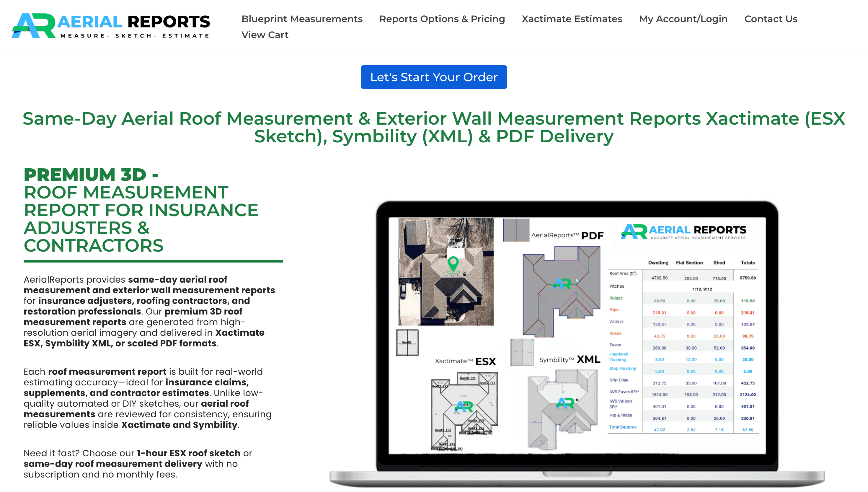Click the 'Step Flashing' row label

[x=622, y=368]
